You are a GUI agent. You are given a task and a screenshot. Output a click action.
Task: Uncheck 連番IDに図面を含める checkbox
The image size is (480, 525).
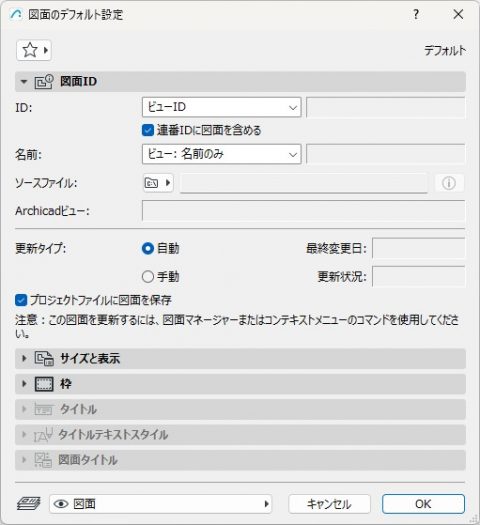coord(148,130)
